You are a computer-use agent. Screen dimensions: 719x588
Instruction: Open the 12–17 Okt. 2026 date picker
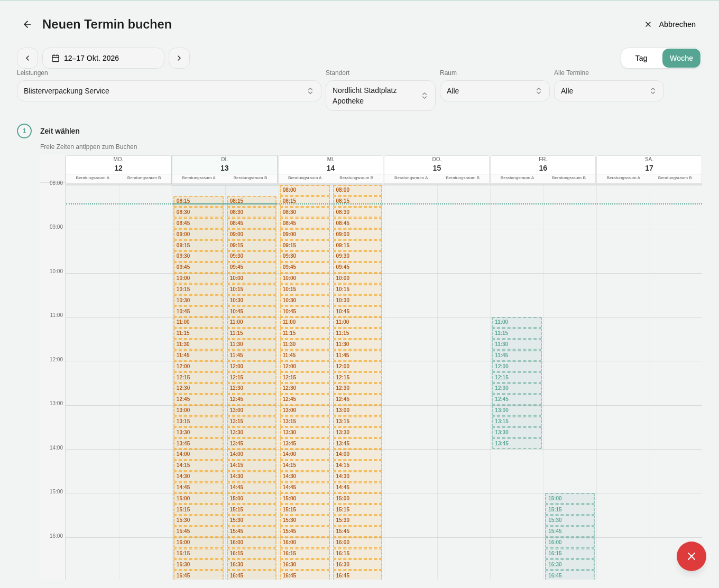click(104, 58)
